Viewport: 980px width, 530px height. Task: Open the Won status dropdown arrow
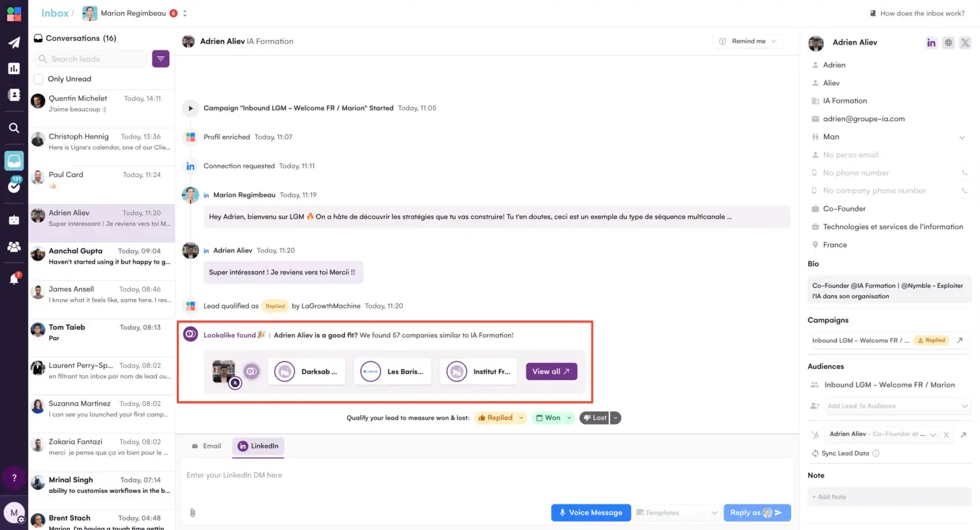click(570, 418)
